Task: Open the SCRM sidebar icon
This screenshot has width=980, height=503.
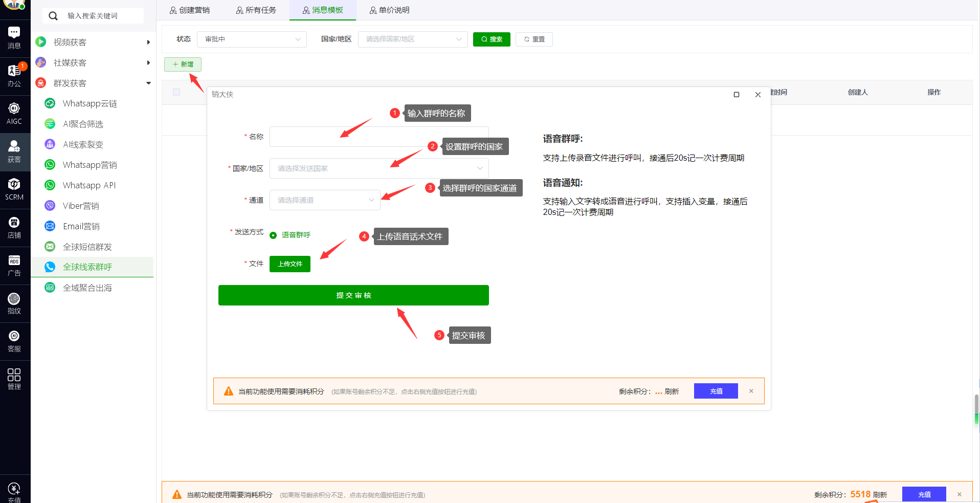Action: click(x=14, y=189)
